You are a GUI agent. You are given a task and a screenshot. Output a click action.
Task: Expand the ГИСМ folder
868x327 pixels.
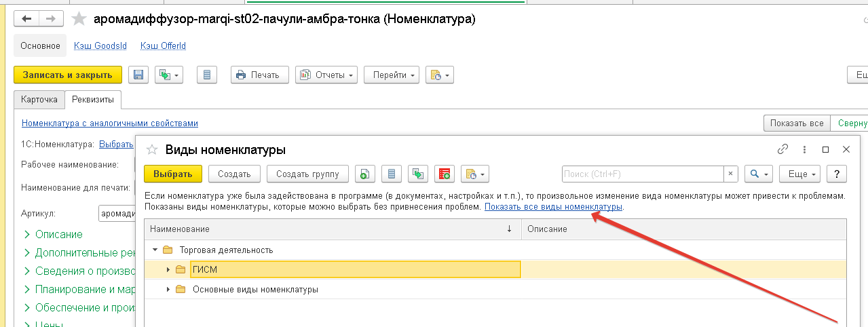(169, 270)
